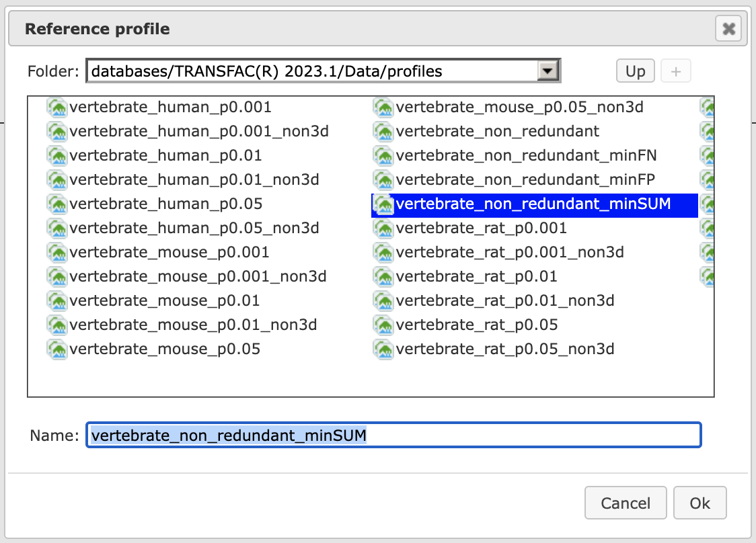756x543 pixels.
Task: Select vertebrate_mouse_p0.05_non3d profile name
Action: (519, 107)
